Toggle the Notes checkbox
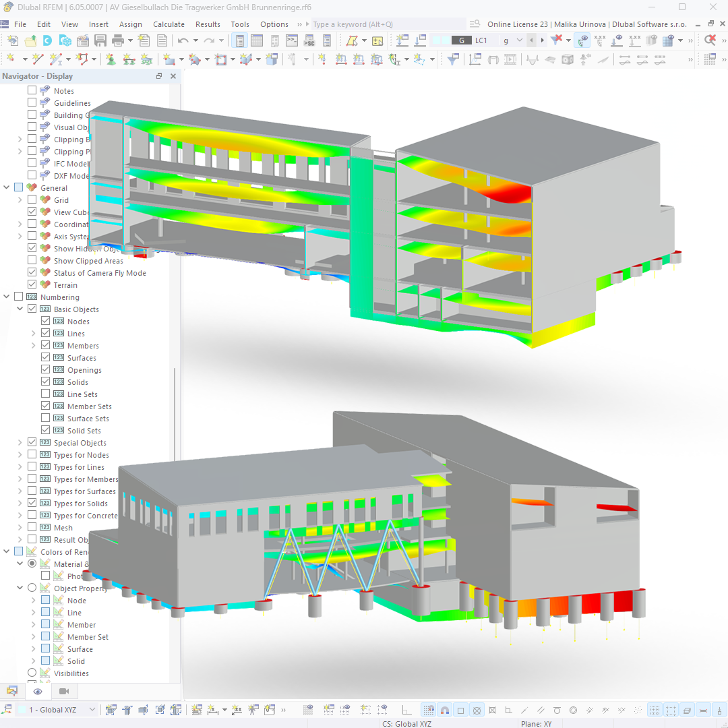Viewport: 728px width, 728px height. (32, 90)
